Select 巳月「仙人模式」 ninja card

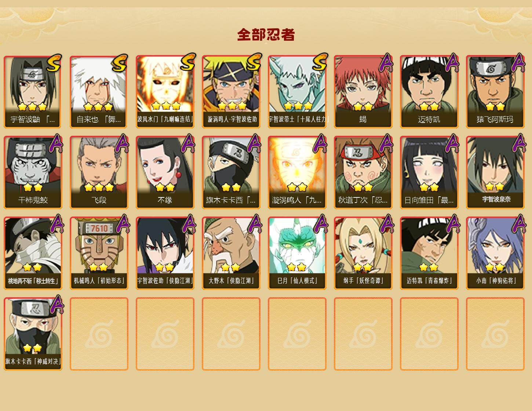pyautogui.click(x=297, y=253)
